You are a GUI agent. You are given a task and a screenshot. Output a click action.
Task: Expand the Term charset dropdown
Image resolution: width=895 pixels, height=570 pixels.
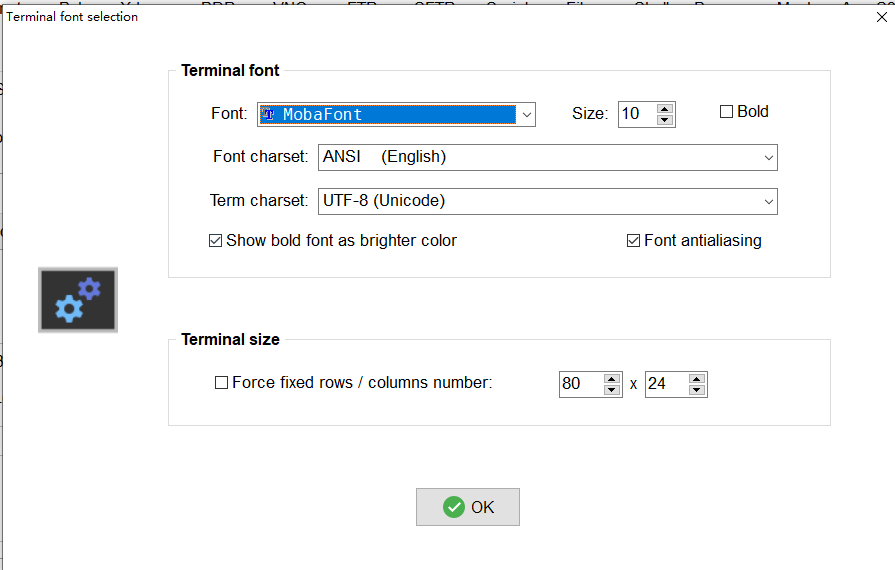(x=768, y=201)
